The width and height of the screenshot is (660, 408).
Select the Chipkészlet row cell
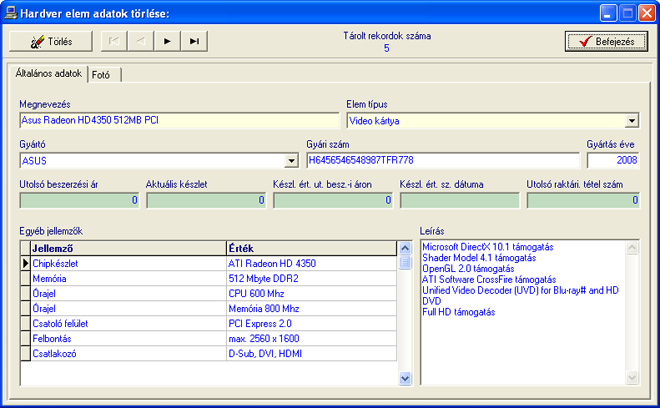pos(128,264)
